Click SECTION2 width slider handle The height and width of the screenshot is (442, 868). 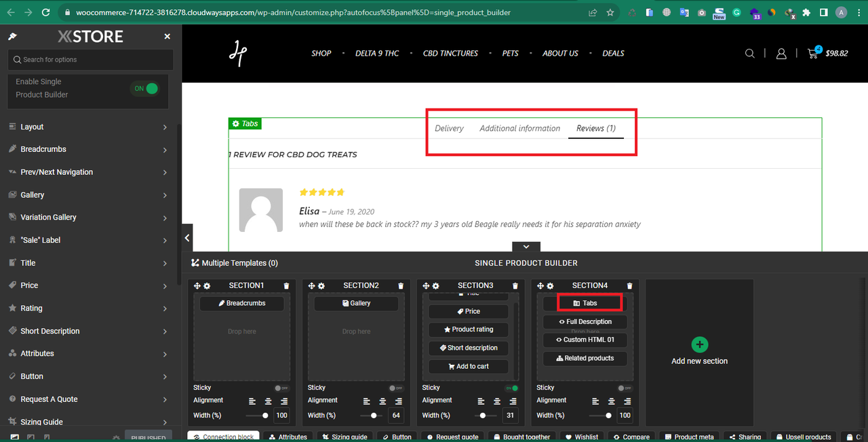click(373, 415)
